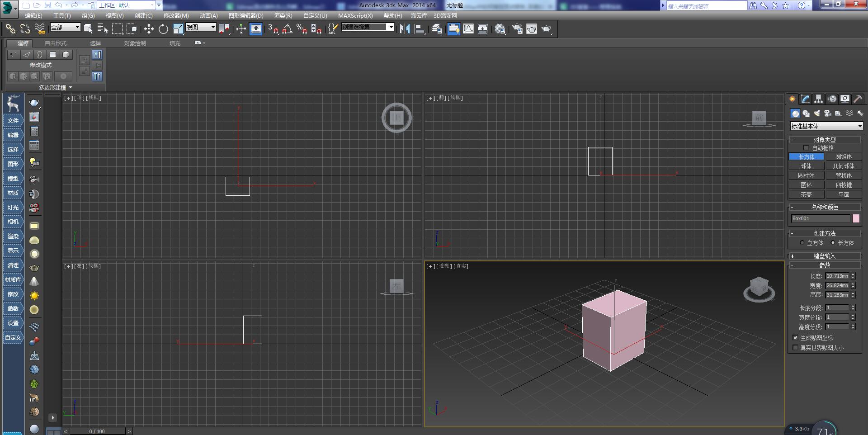Switch to the 自由形式 ribbon tab
Screen dimensions: 868x435
55,43
